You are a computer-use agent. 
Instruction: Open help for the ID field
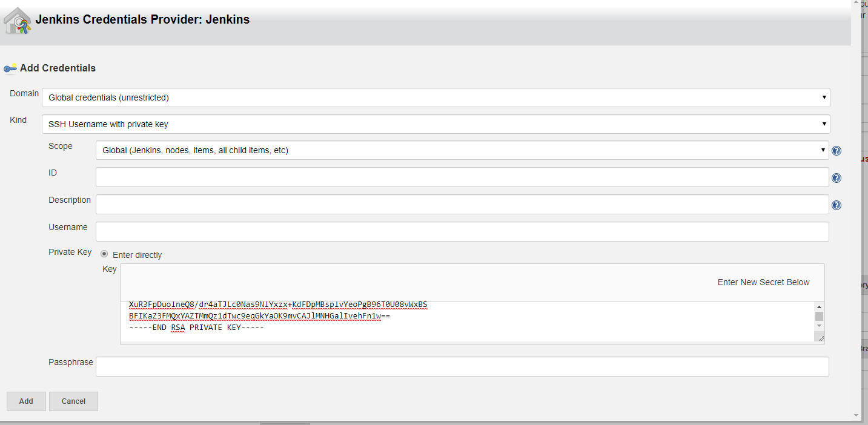pyautogui.click(x=837, y=178)
